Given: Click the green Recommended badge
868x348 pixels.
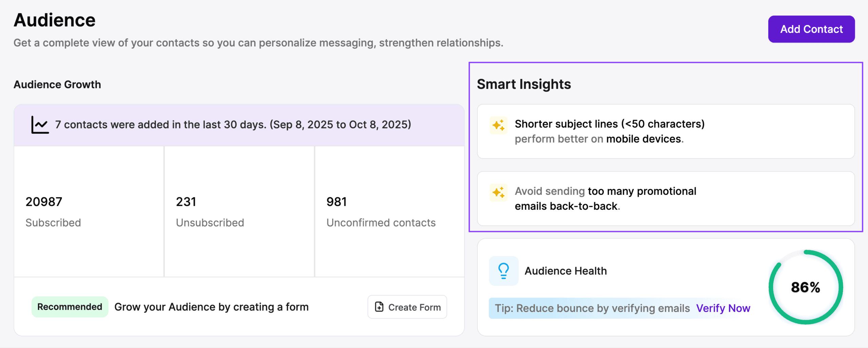Looking at the screenshot, I should (x=70, y=307).
